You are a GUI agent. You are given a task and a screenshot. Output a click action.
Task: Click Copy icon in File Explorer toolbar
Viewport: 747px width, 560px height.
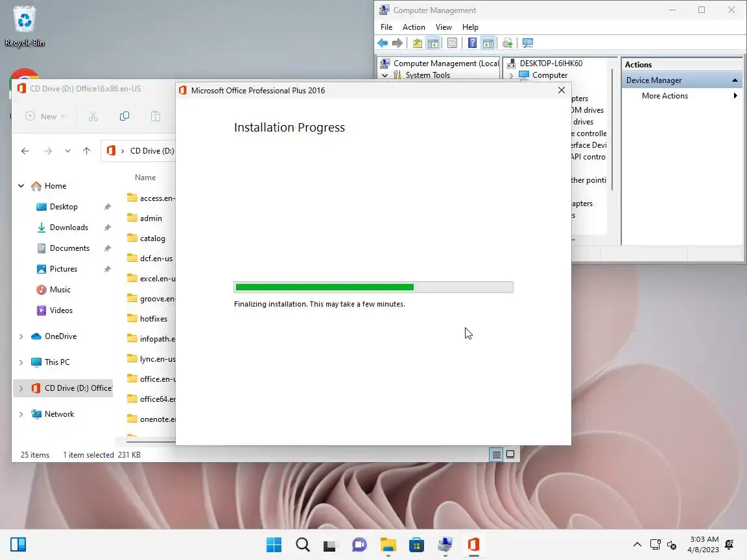[x=124, y=116]
